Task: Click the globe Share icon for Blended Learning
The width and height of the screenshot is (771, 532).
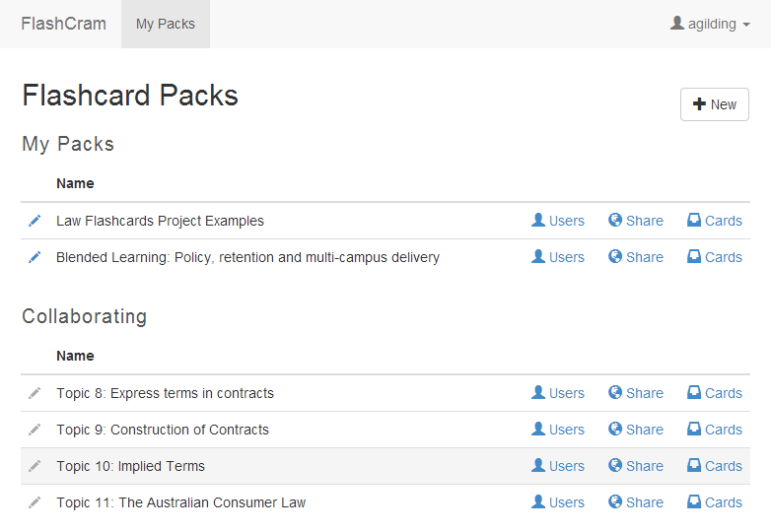Action: point(615,257)
